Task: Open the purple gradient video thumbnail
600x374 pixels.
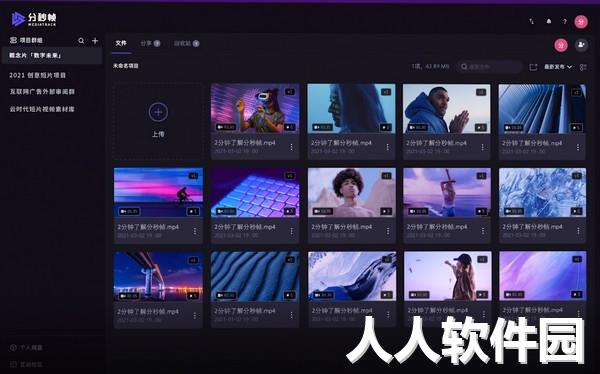Action: pos(543,276)
